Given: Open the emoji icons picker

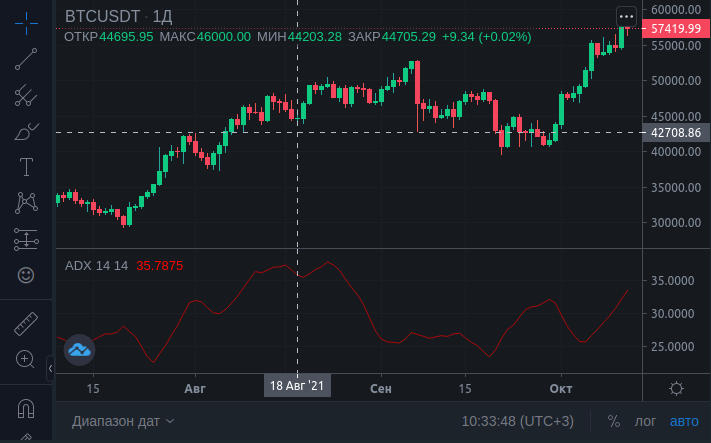Looking at the screenshot, I should (26, 273).
